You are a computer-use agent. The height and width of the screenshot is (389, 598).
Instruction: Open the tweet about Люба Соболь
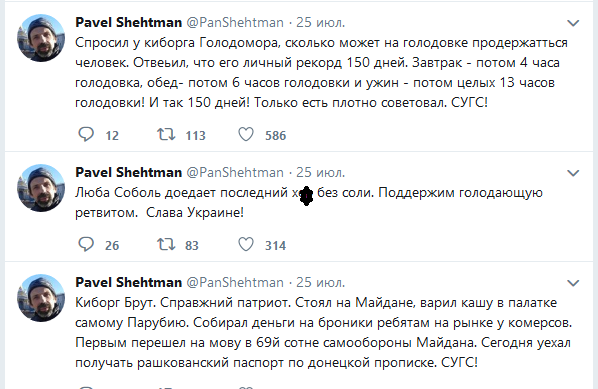tap(309, 203)
